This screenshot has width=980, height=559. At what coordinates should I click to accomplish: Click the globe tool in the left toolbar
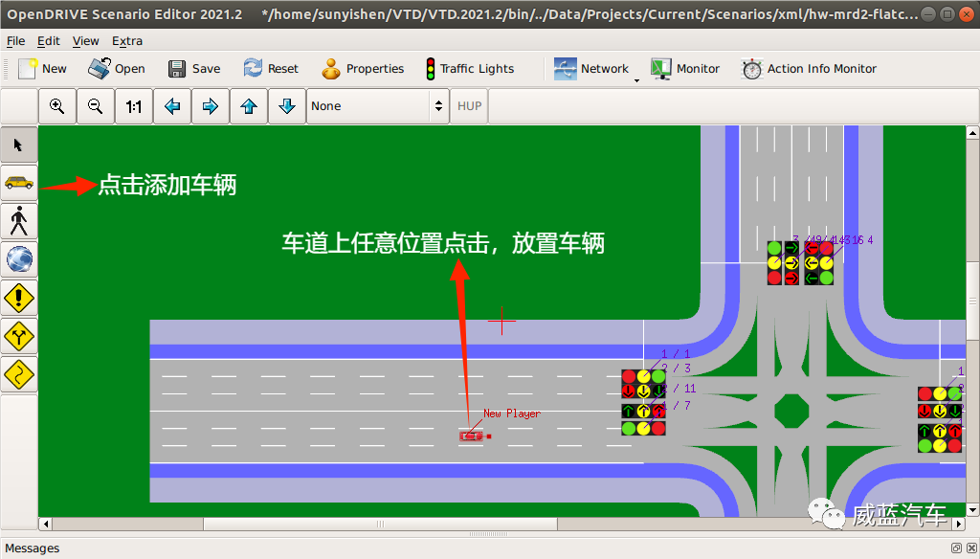pyautogui.click(x=19, y=258)
